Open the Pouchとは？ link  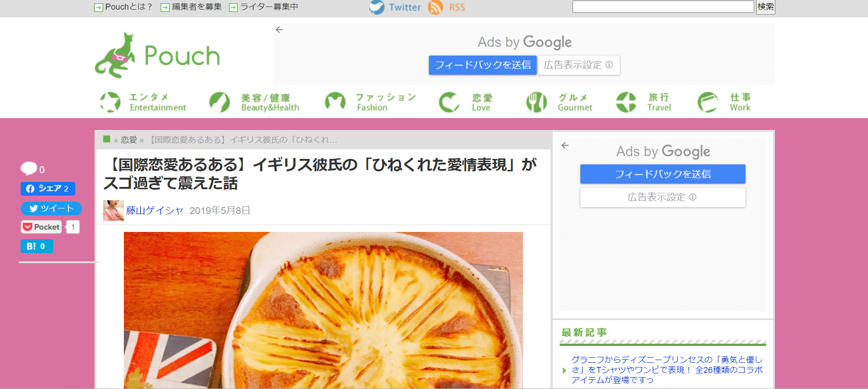pyautogui.click(x=128, y=7)
